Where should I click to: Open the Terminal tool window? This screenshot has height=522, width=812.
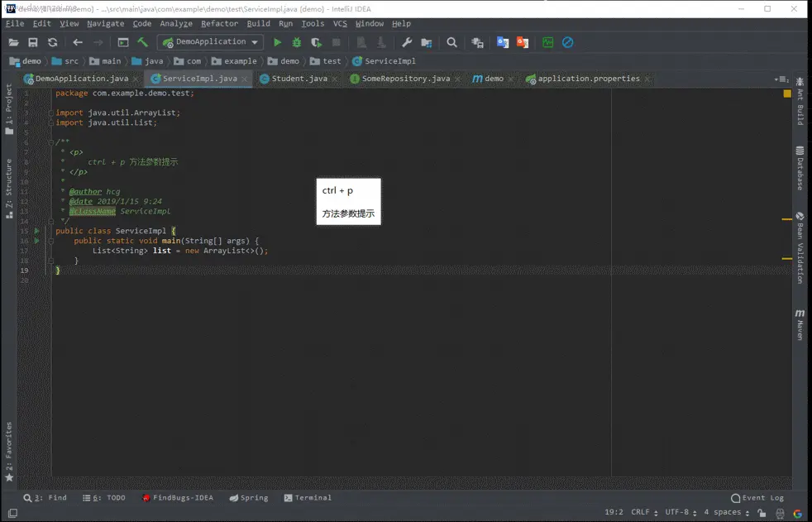point(308,498)
